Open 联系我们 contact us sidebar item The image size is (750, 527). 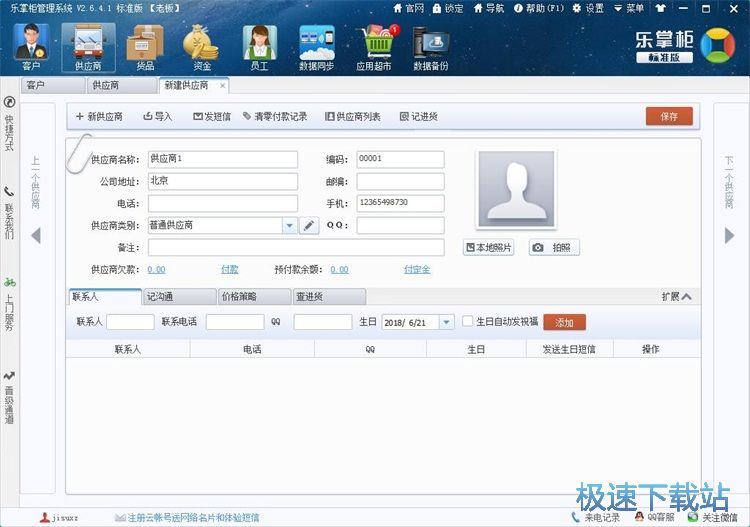tap(10, 213)
